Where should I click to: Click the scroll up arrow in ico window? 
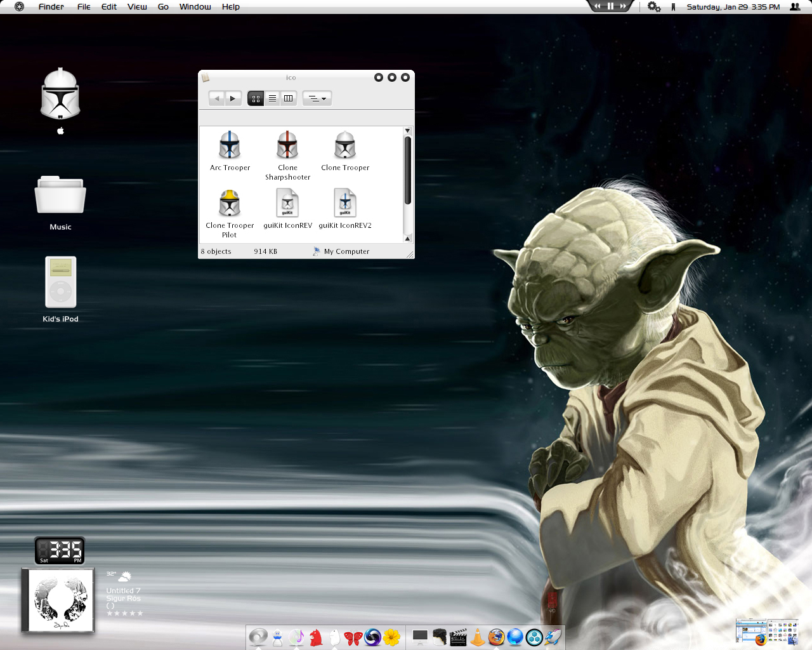[x=407, y=131]
